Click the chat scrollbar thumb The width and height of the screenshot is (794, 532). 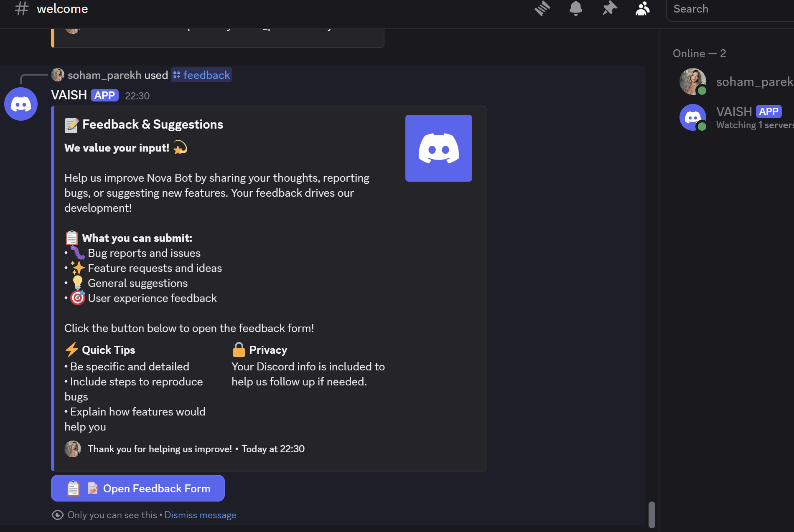click(651, 514)
